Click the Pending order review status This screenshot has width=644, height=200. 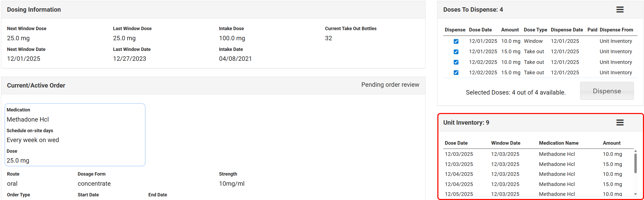390,85
